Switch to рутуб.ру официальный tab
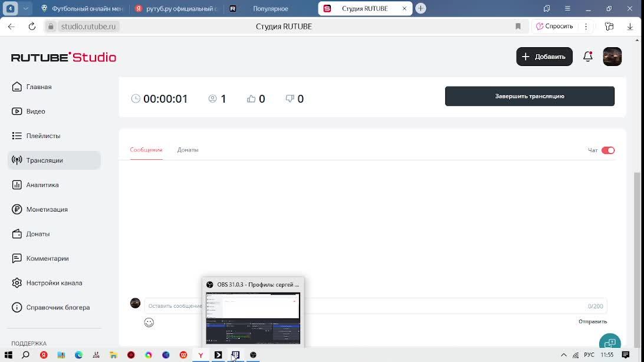The image size is (644, 362). [176, 9]
